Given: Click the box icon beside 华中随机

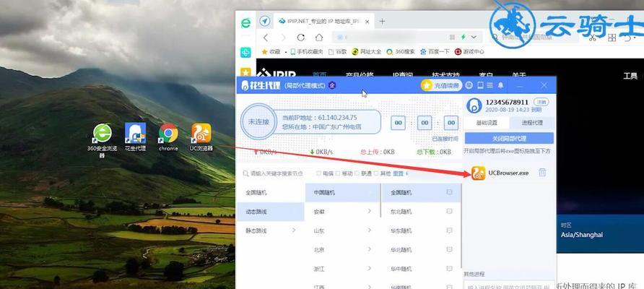Looking at the screenshot, I should pyautogui.click(x=449, y=269).
